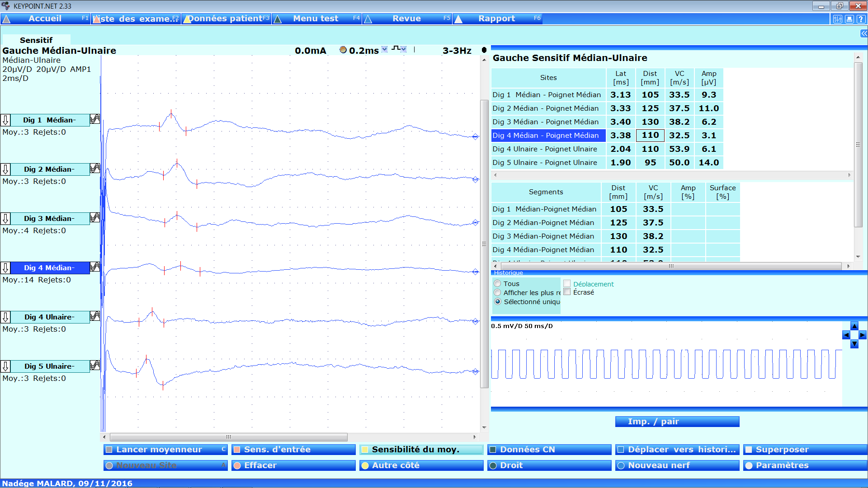Viewport: 868px width, 488px height.
Task: Click the Effacer button
Action: (x=293, y=465)
